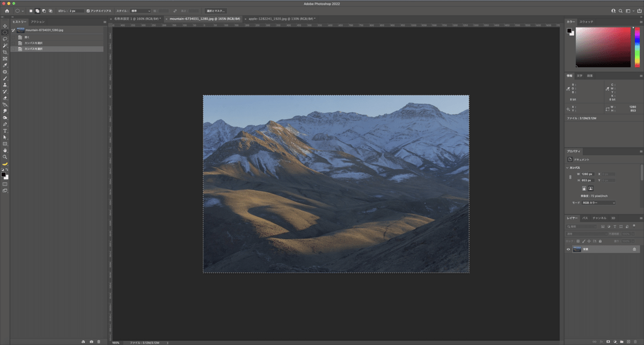The width and height of the screenshot is (644, 345).
Task: Select the Spot Healing Brush tool
Action: pyautogui.click(x=5, y=71)
